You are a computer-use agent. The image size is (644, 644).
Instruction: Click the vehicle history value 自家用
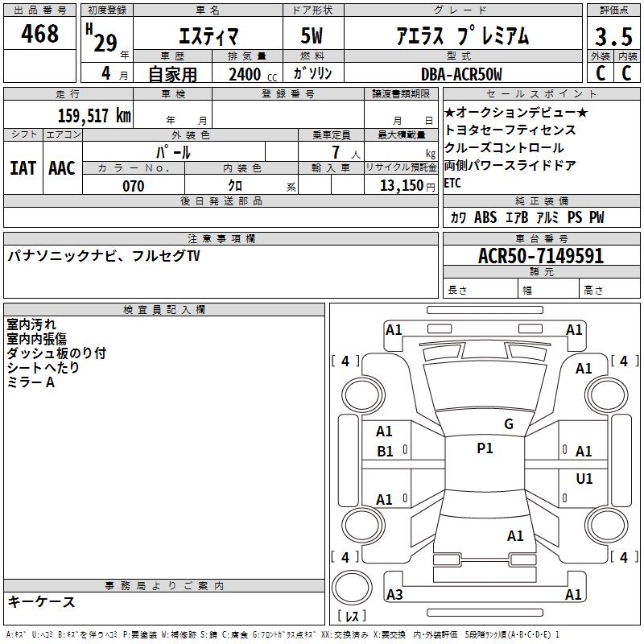click(x=172, y=74)
